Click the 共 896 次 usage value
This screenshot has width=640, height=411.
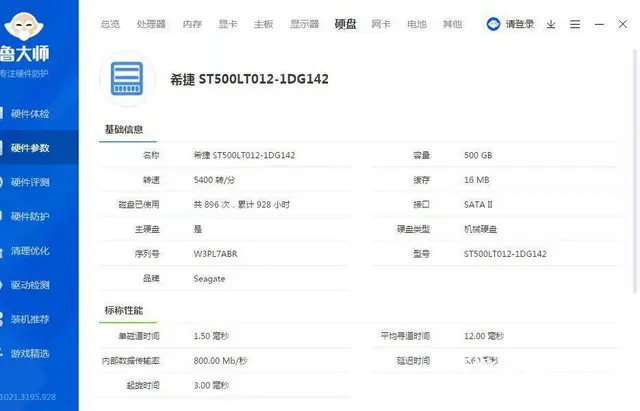point(242,204)
